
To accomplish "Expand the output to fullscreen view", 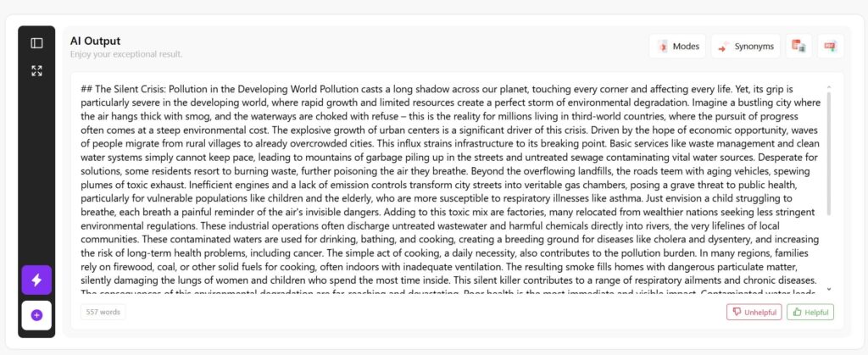I will 36,71.
